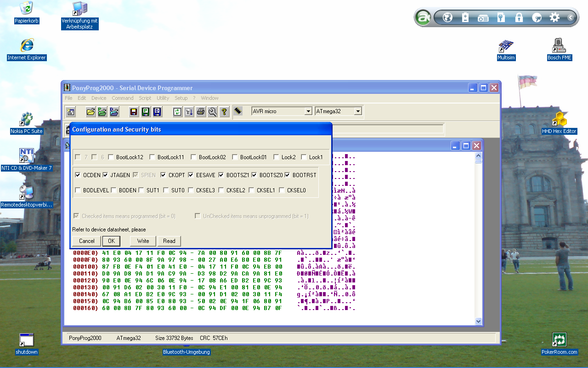Screen dimensions: 588x368
Task: Open the projector presentation icon in Acer bar
Action: coord(483,17)
